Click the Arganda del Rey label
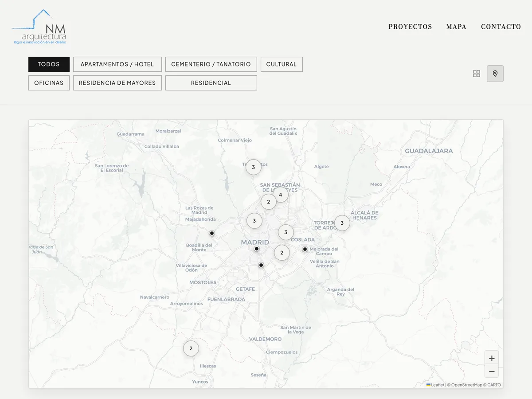The width and height of the screenshot is (532, 399). tap(340, 292)
